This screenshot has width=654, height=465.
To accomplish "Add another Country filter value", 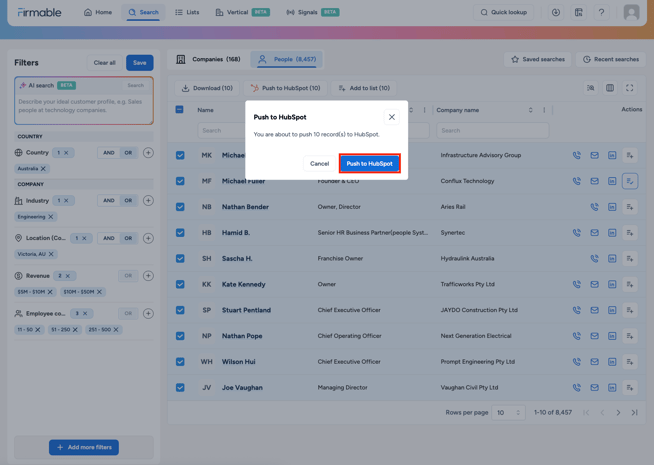I will coord(148,153).
